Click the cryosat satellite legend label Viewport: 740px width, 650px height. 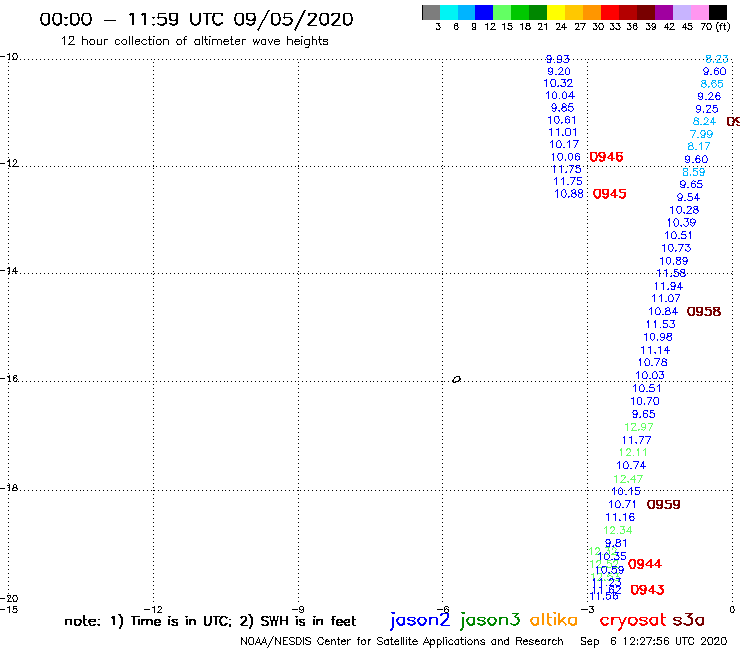click(632, 621)
